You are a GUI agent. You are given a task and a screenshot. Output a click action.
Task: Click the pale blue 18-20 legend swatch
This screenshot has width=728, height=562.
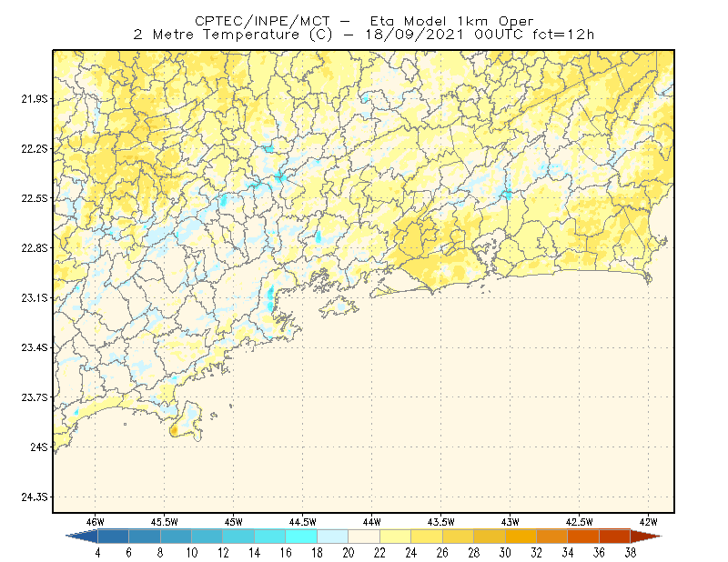click(x=332, y=537)
